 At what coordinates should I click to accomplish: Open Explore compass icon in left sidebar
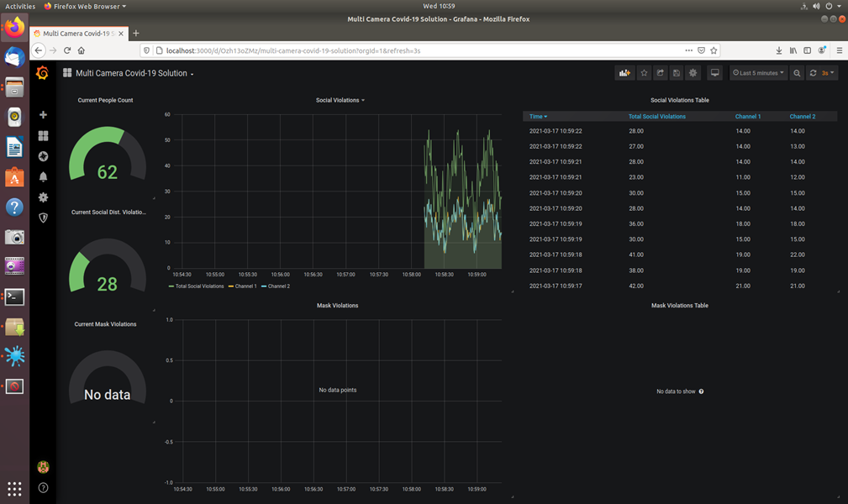[43, 156]
